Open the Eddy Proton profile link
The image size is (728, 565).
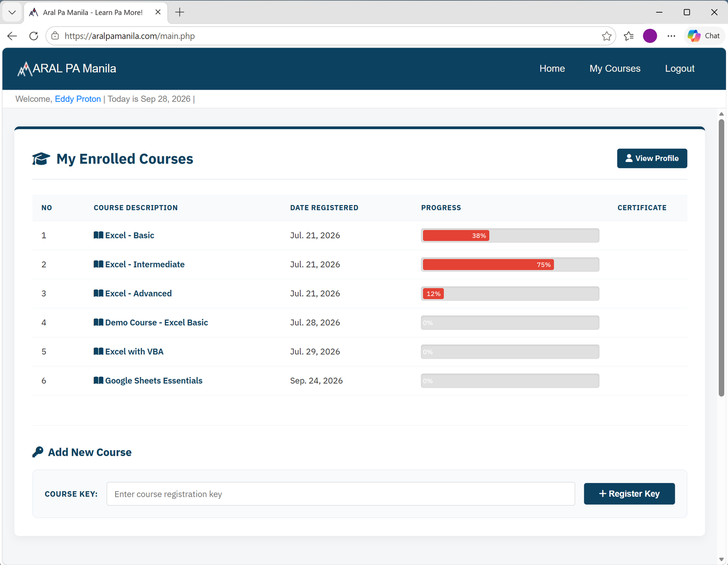tap(78, 99)
